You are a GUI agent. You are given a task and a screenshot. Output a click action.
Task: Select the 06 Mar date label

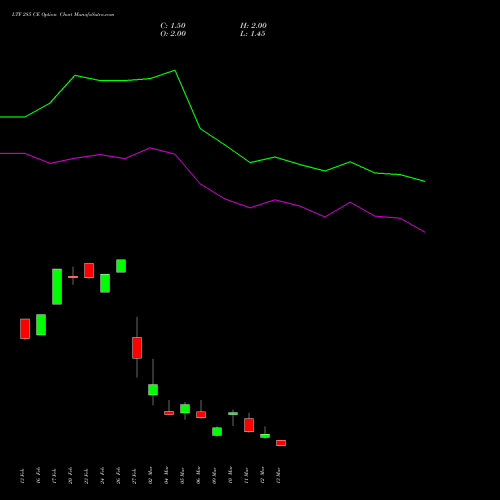click(198, 475)
